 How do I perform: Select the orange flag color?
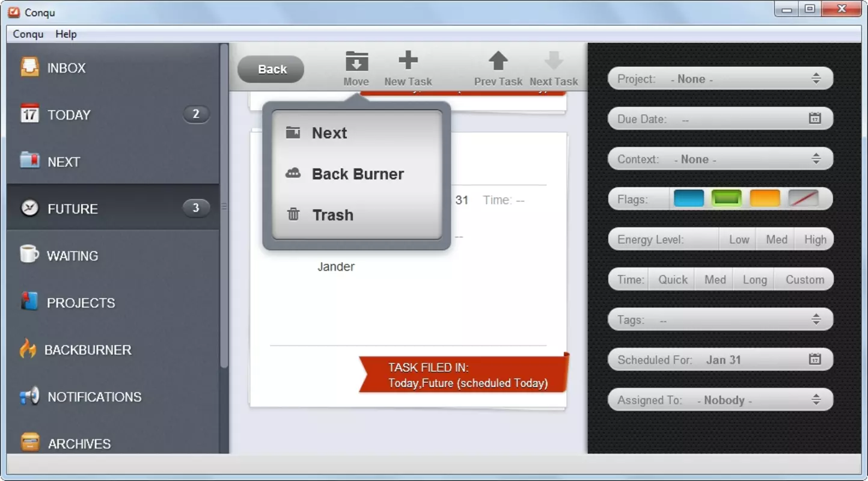click(765, 198)
